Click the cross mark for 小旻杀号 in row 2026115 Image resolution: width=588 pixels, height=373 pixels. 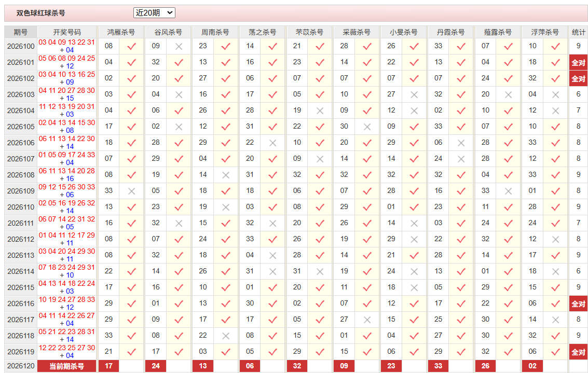tap(414, 288)
